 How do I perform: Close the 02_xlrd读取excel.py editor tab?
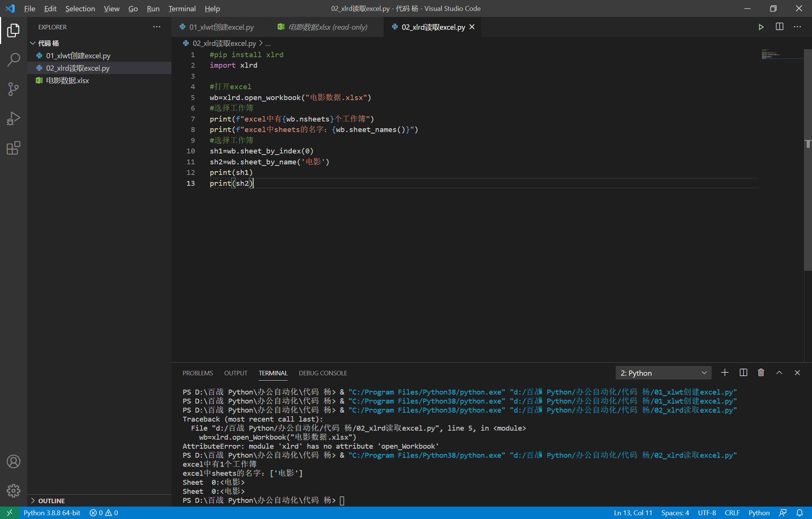[472, 27]
